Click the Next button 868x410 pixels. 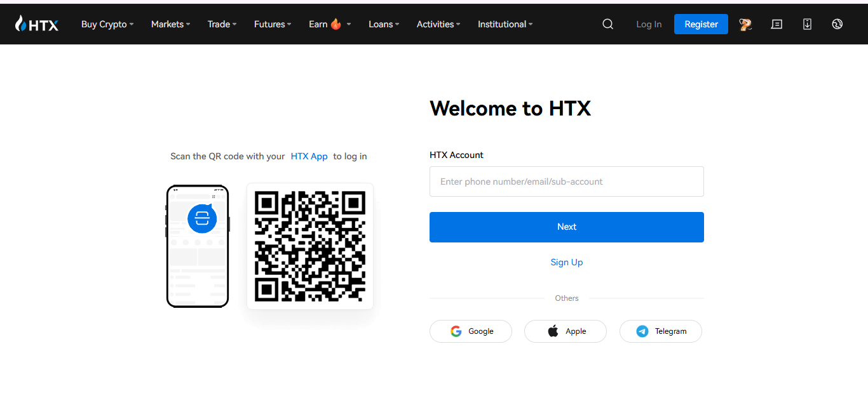point(566,227)
